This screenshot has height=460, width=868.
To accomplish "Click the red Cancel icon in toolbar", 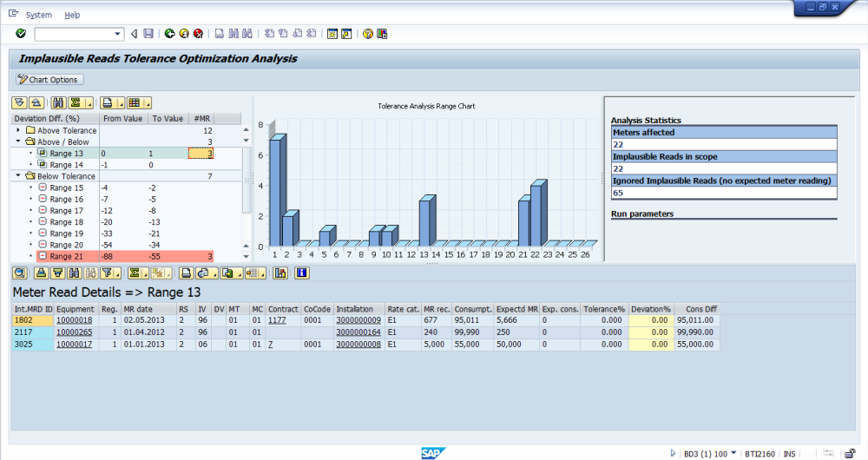I will (x=199, y=34).
